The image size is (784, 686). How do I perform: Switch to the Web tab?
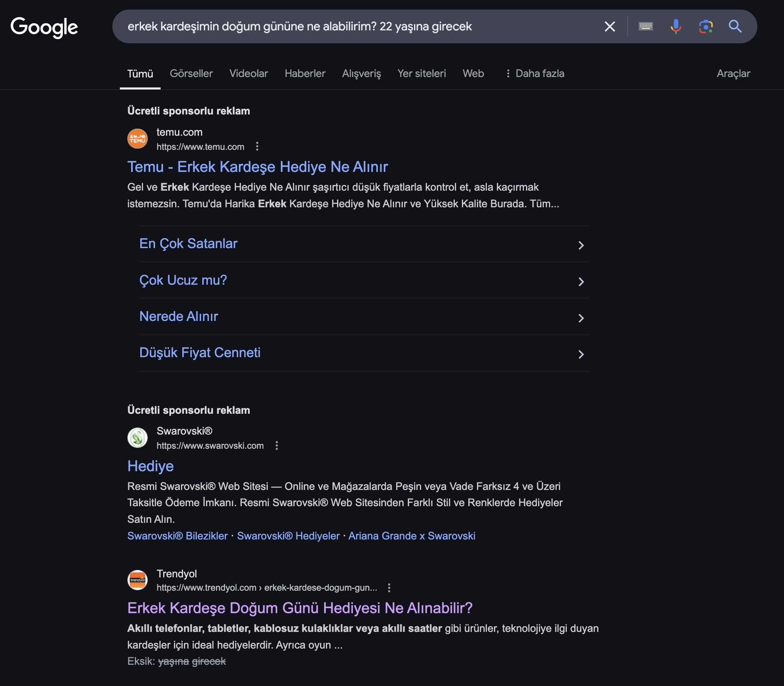[x=474, y=74]
